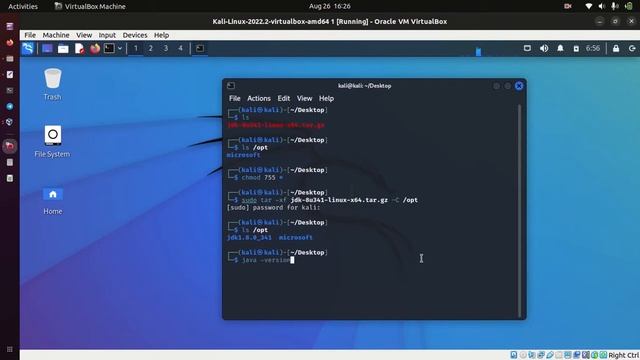Open the Kali panel volume control
This screenshot has width=640, height=360.
(x=544, y=49)
